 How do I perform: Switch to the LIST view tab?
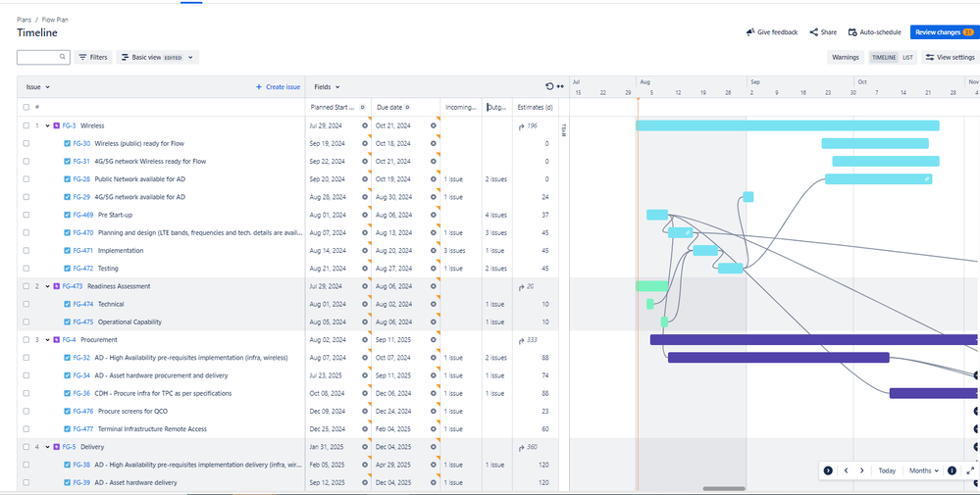pyautogui.click(x=907, y=58)
